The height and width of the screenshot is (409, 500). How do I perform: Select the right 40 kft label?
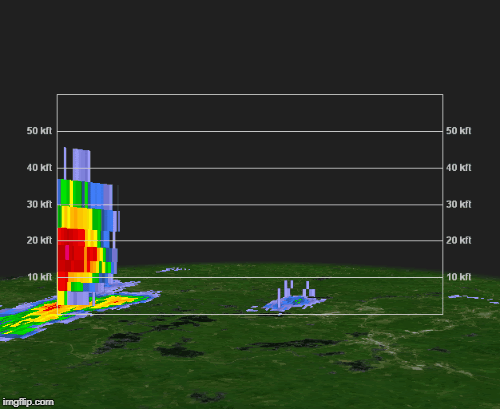(459, 168)
